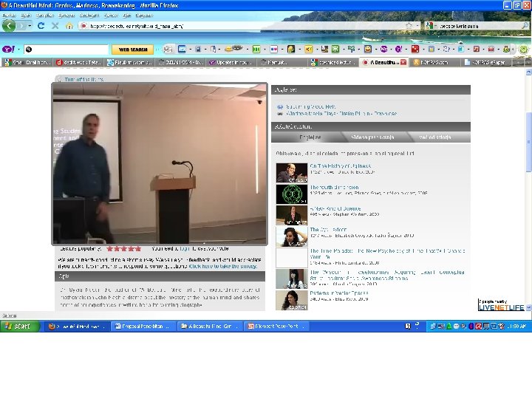Play the lecture video of the speaker

click(x=160, y=163)
